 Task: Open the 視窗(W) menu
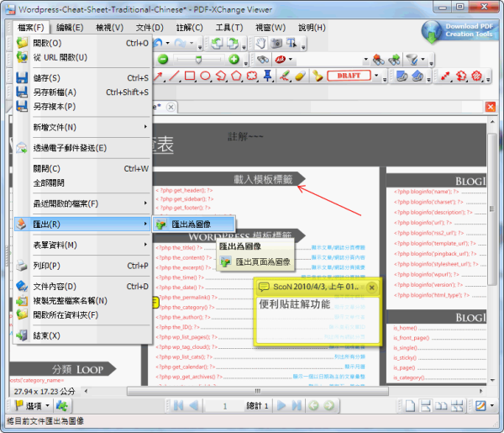point(270,28)
